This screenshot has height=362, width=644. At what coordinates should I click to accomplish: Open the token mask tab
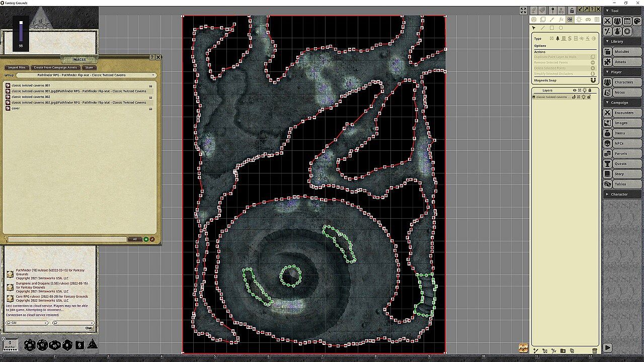click(x=588, y=20)
